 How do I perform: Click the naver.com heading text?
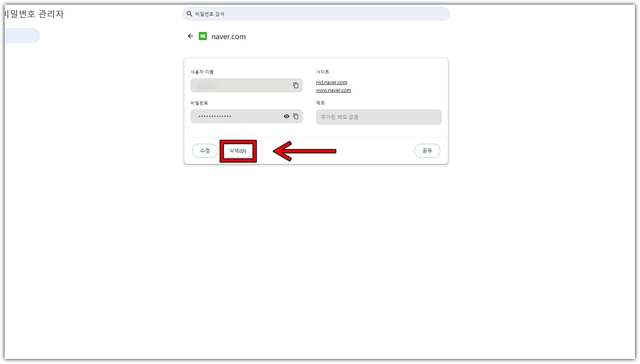[228, 36]
